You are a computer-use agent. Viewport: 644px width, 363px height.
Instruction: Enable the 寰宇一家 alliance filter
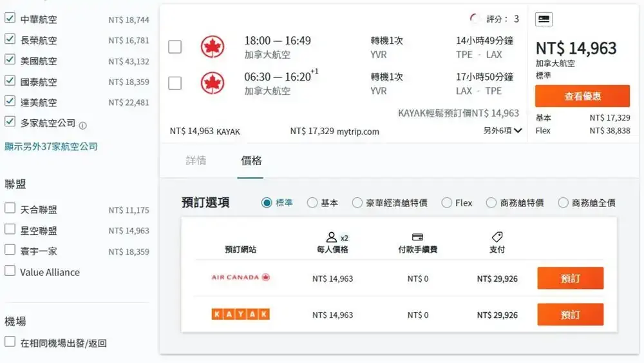(x=10, y=250)
